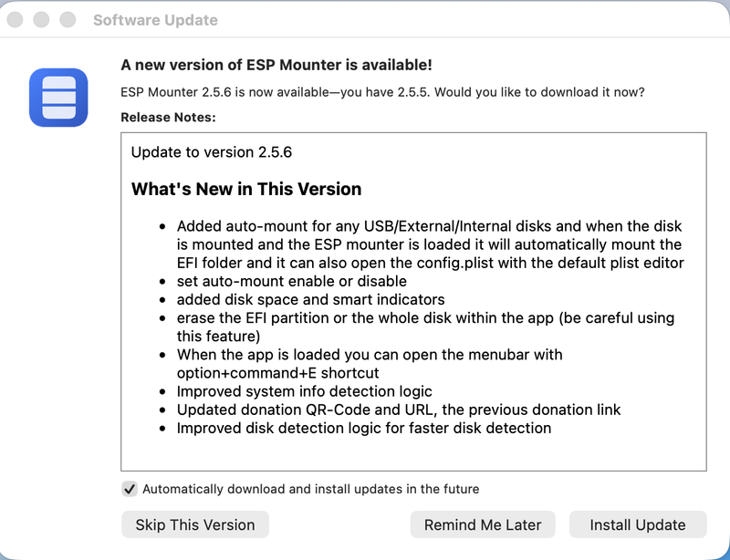Click 'Improved disk detection logic' bullet
The width and height of the screenshot is (730, 560).
point(363,428)
